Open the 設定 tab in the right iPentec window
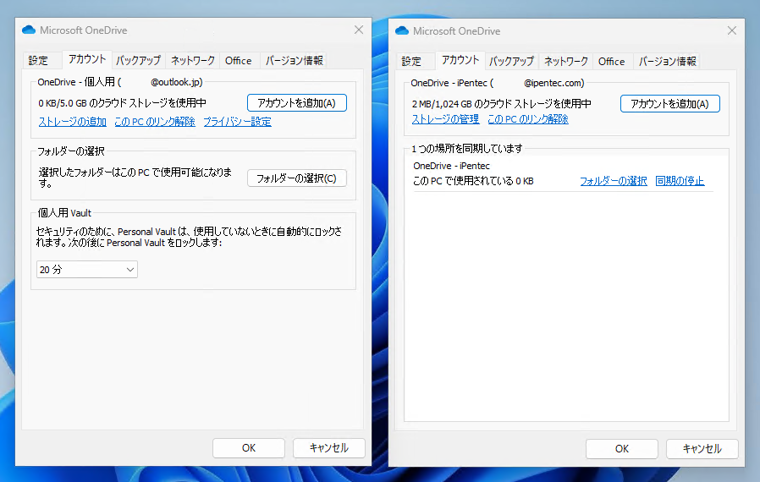The height and width of the screenshot is (482, 760). click(x=412, y=62)
